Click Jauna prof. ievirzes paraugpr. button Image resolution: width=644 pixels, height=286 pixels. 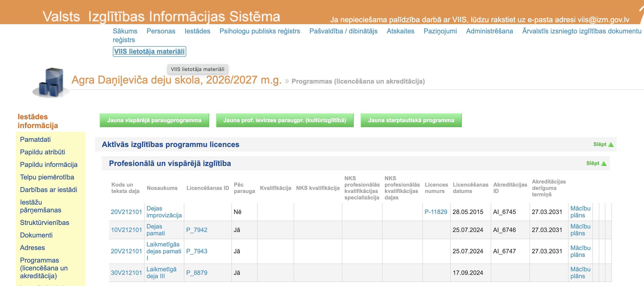[284, 120]
